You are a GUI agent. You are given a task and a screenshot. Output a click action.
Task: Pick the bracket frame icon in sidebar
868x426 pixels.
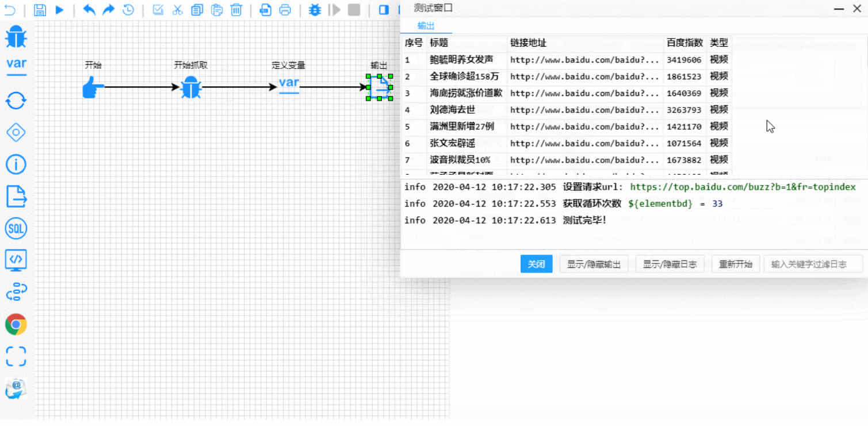(16, 356)
